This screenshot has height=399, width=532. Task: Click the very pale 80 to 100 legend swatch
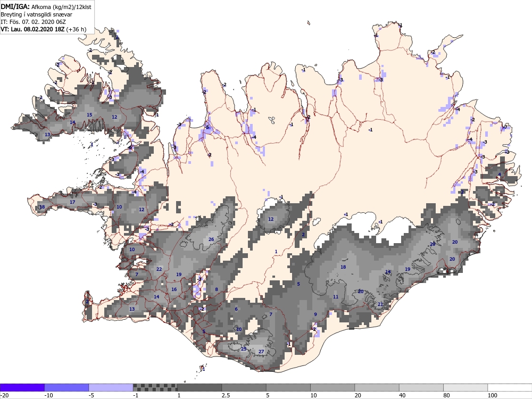465,387
